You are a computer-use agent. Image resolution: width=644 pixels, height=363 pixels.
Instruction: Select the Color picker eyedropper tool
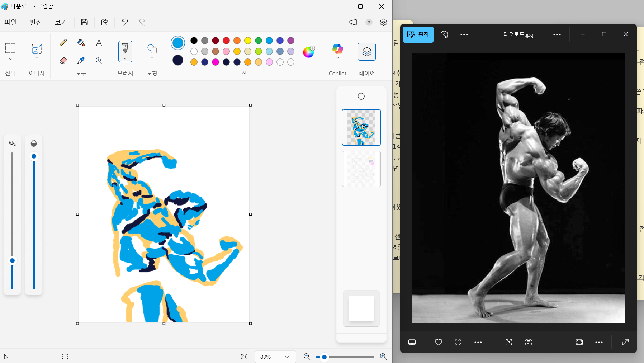click(81, 61)
